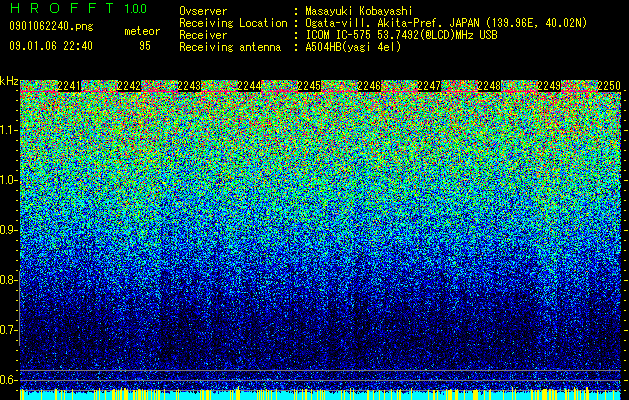
Task: Select the 2243 time label
Action: coord(189,86)
